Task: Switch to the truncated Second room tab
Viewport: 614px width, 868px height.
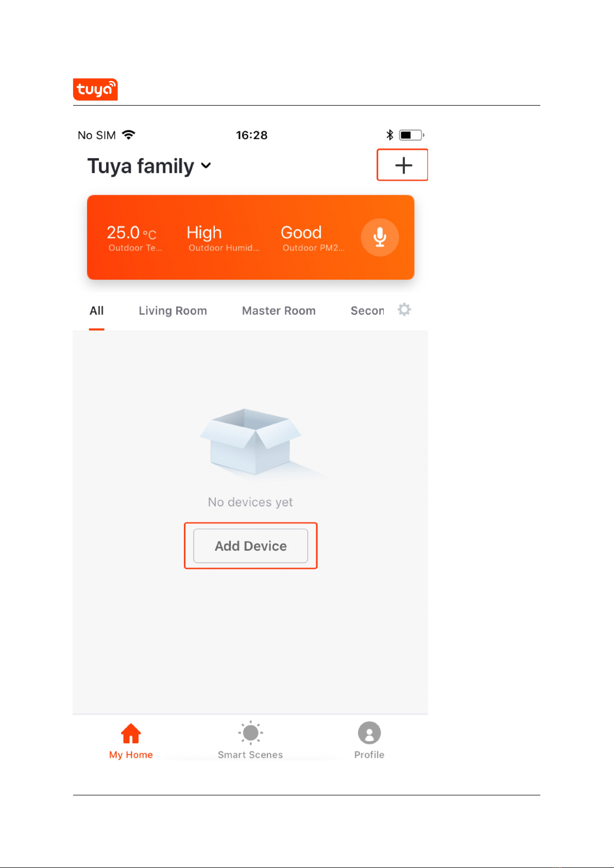Action: pos(367,311)
